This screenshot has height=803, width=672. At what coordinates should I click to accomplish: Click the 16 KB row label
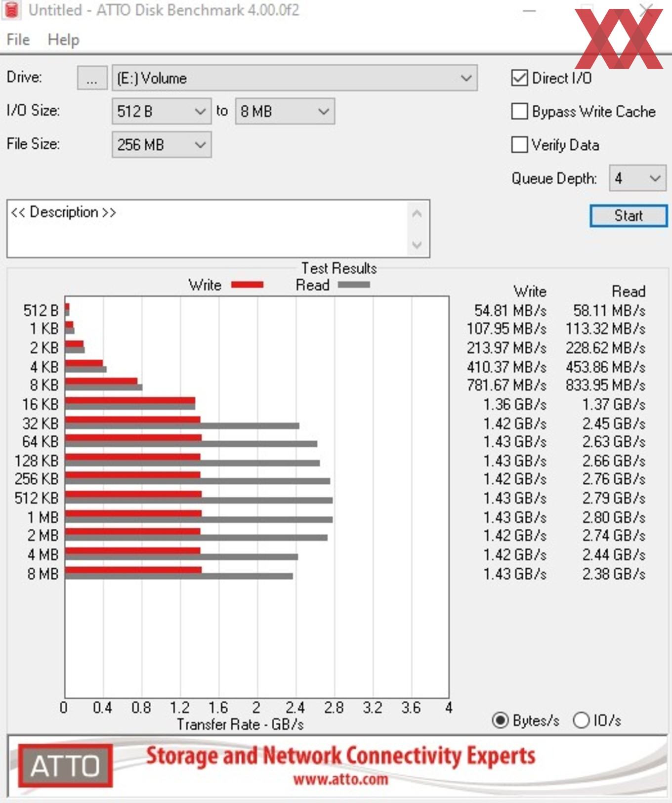41,404
